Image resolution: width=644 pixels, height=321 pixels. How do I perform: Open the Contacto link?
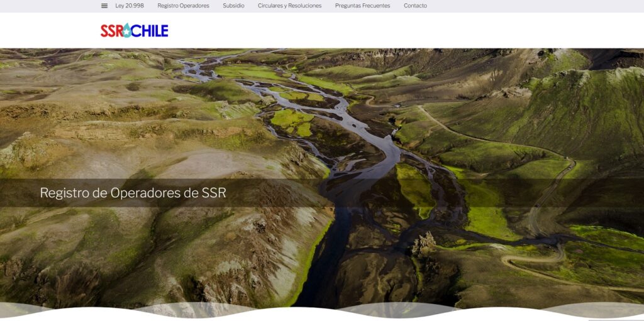(415, 6)
